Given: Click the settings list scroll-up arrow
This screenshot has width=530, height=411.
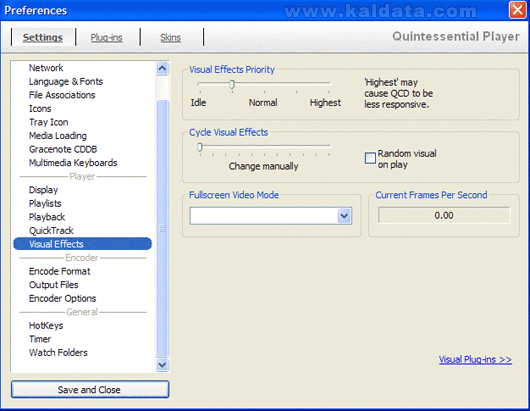Looking at the screenshot, I should coord(162,69).
